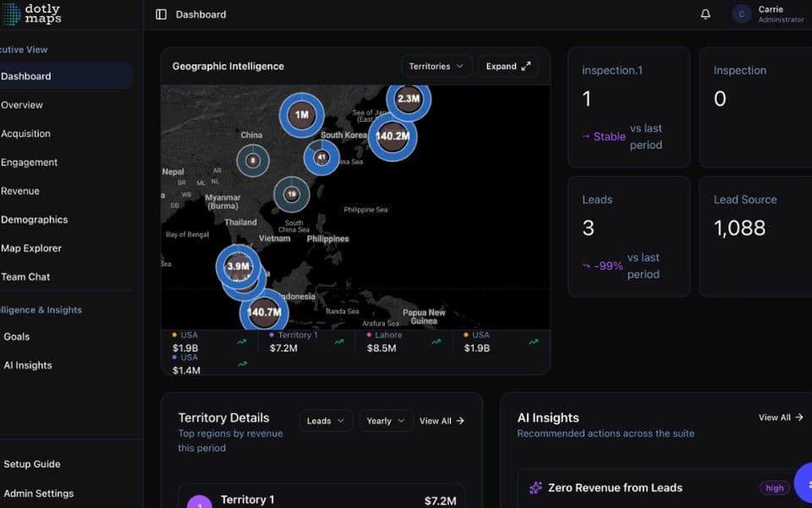Click the 41 map cluster
Image resolution: width=812 pixels, height=508 pixels.
tap(321, 157)
